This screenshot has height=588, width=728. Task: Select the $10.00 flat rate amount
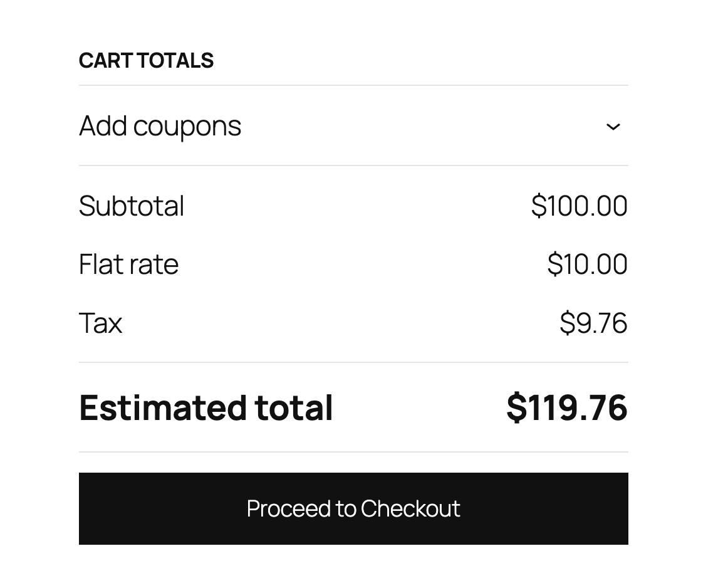(588, 264)
